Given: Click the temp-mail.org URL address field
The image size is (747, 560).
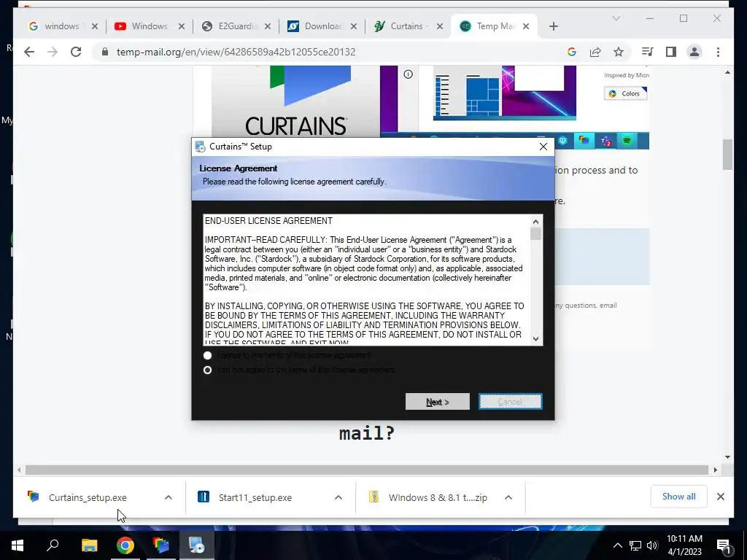Looking at the screenshot, I should 236,52.
